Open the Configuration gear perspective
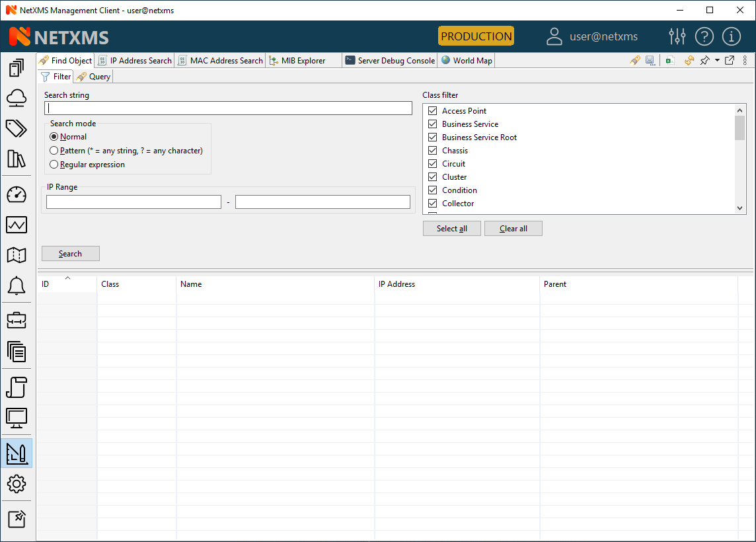Viewport: 756px width, 542px height. 17,484
